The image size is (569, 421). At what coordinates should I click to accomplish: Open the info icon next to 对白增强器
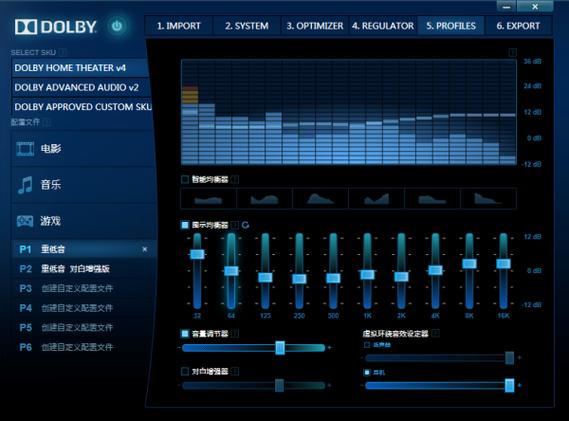[235, 371]
